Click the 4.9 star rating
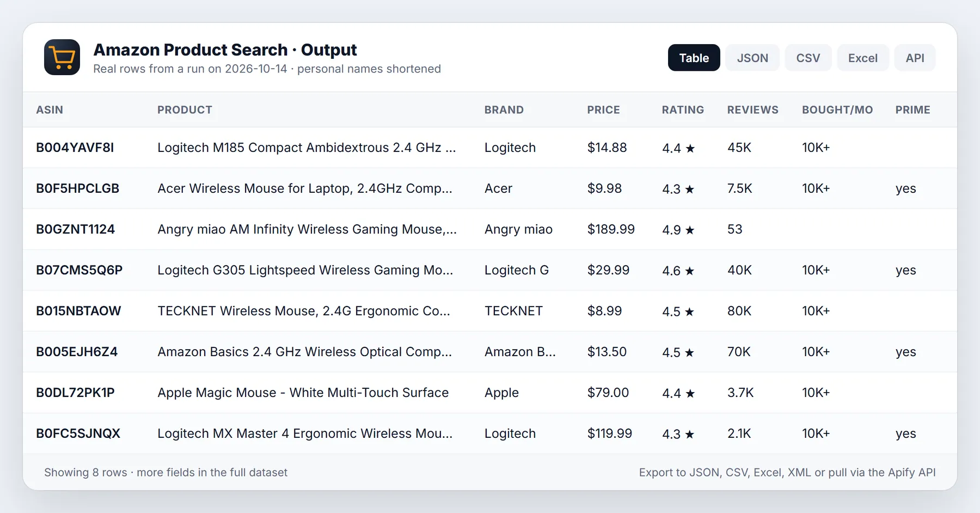 pyautogui.click(x=678, y=230)
